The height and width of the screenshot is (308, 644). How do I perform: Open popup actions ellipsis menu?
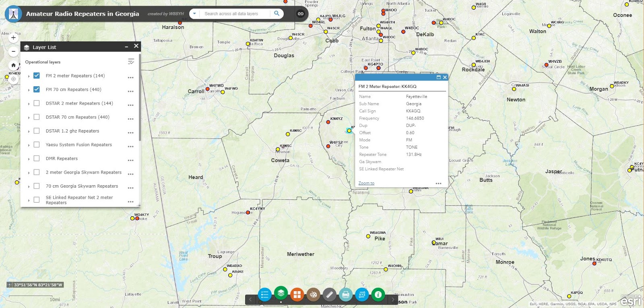[438, 184]
